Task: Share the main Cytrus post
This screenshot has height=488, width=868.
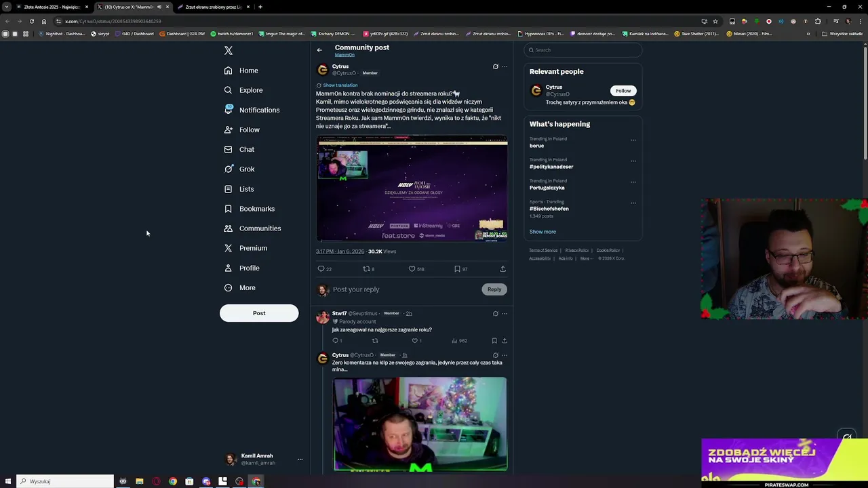Action: (x=502, y=269)
